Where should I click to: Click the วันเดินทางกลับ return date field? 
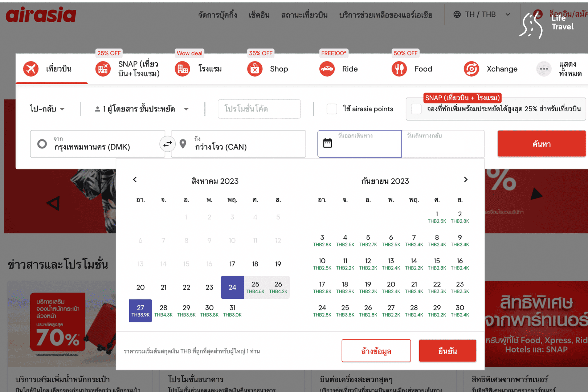pyautogui.click(x=443, y=144)
